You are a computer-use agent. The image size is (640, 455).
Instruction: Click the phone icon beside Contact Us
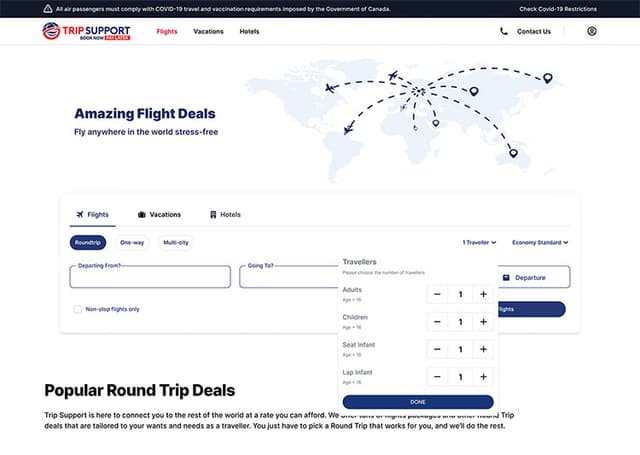pyautogui.click(x=504, y=31)
